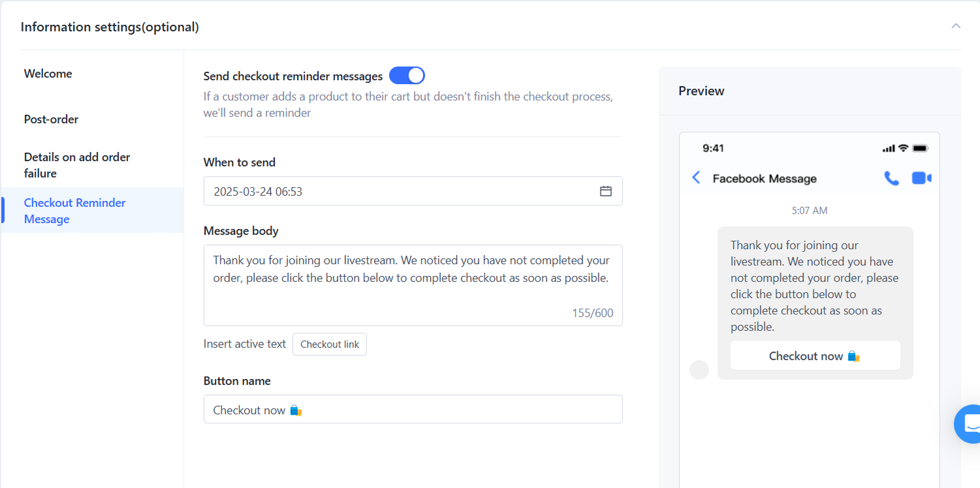Switch to the Post-order tab
This screenshot has height=488, width=980.
coord(51,119)
